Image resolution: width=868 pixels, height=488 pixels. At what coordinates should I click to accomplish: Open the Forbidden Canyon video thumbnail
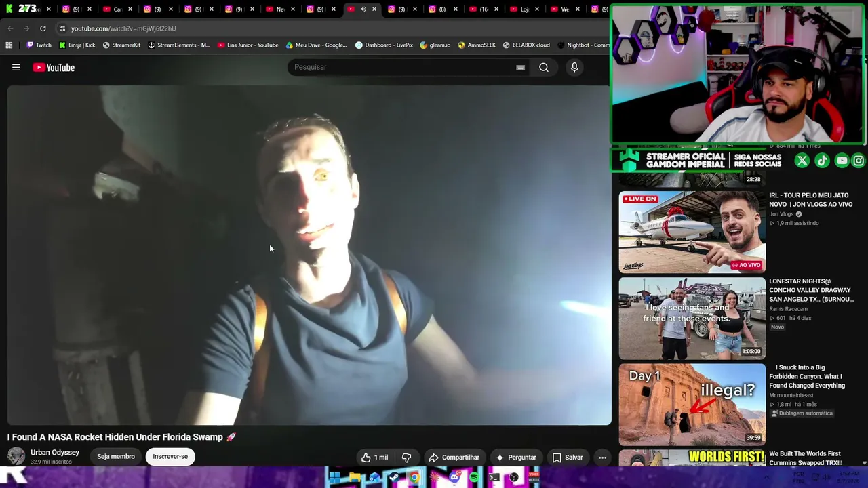pyautogui.click(x=692, y=404)
